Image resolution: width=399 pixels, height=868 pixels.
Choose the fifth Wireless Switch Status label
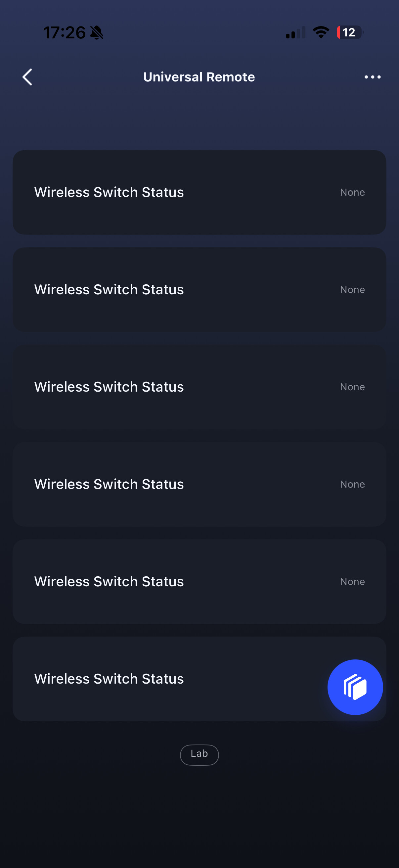click(x=109, y=581)
